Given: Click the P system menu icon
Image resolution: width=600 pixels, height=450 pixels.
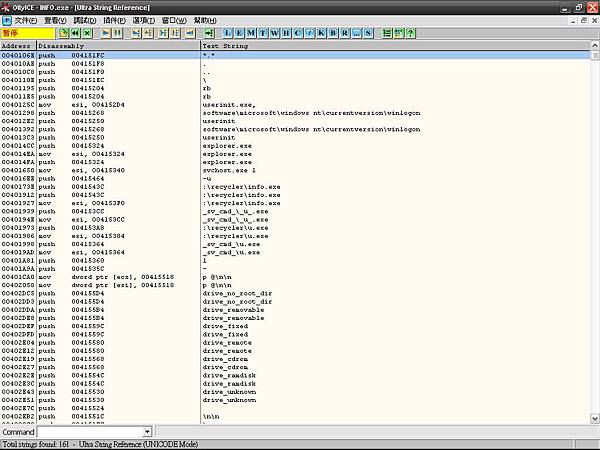Looking at the screenshot, I should (x=7, y=20).
